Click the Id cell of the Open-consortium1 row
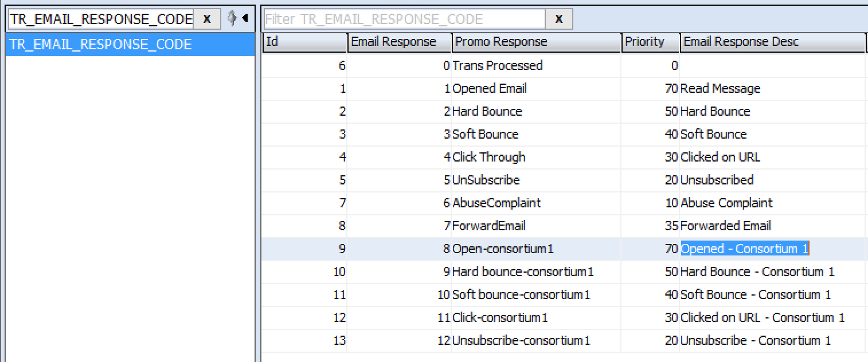The width and height of the screenshot is (868, 362). click(304, 249)
